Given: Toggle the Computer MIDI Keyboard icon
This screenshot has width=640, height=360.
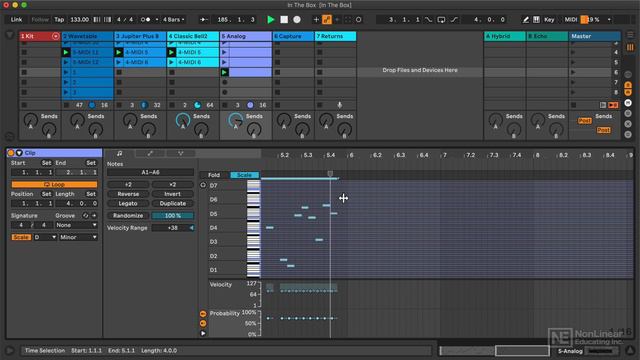Looking at the screenshot, I should tap(536, 19).
